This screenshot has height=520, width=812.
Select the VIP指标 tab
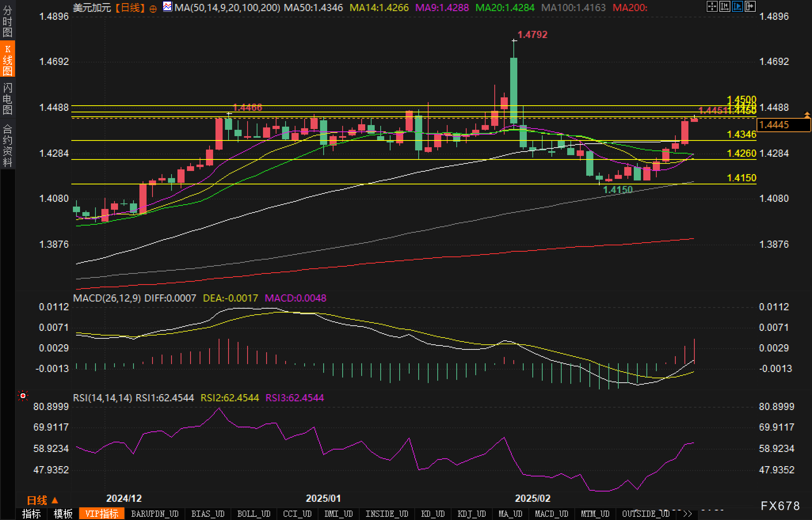coord(102,514)
